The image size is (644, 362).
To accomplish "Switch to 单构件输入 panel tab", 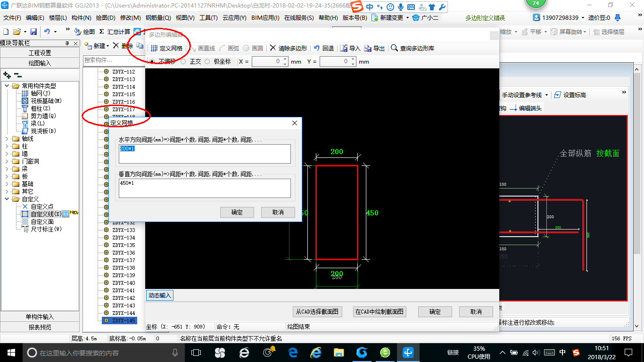I will click(x=40, y=317).
